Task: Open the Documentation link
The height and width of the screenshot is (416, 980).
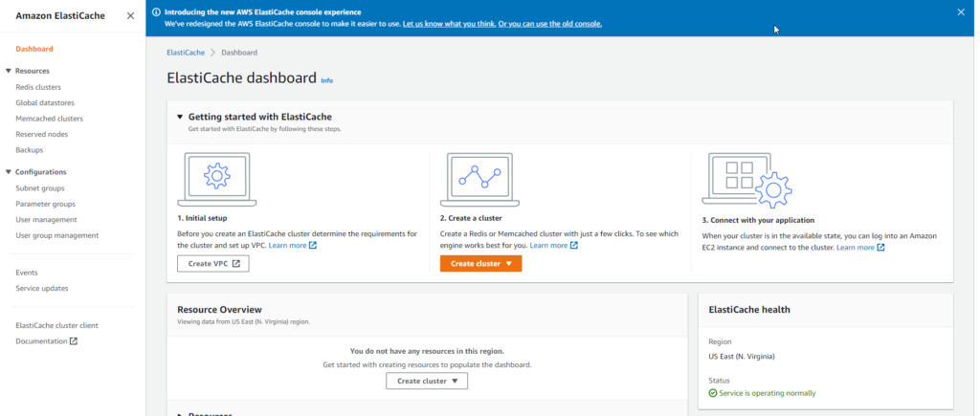Action: click(x=41, y=341)
